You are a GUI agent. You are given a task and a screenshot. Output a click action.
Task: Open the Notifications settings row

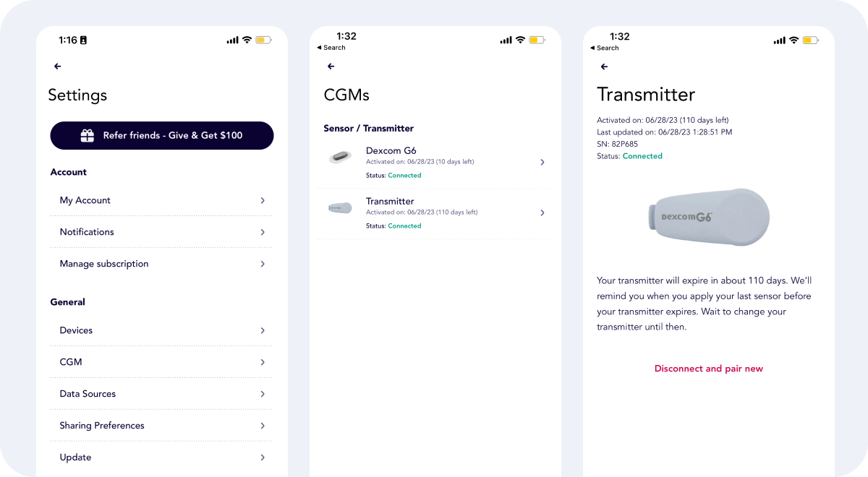click(162, 232)
